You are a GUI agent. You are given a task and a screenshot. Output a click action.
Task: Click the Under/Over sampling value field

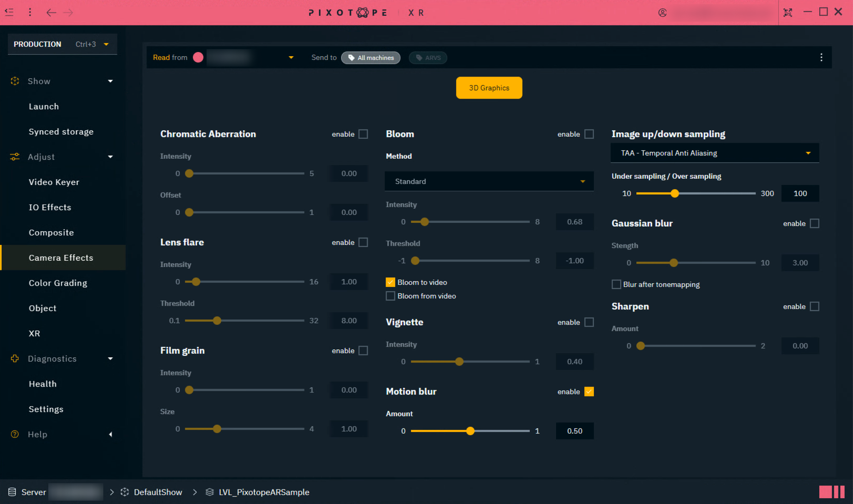point(800,193)
